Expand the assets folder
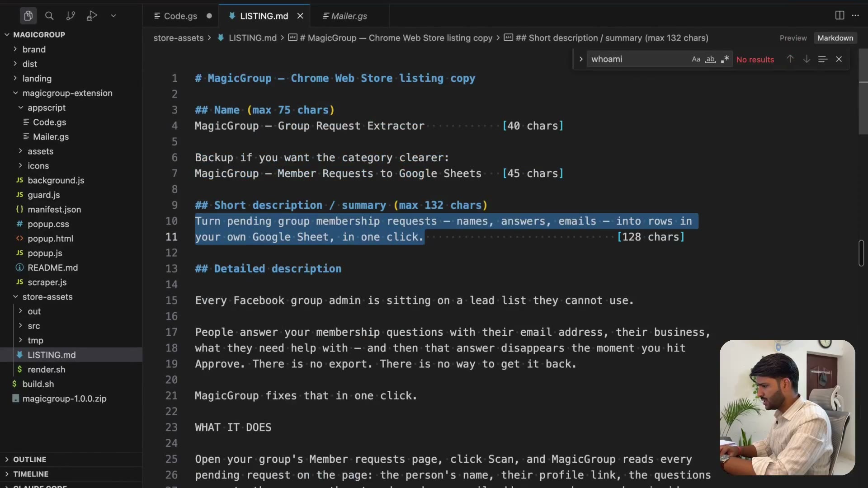This screenshot has width=868, height=488. [x=41, y=151]
